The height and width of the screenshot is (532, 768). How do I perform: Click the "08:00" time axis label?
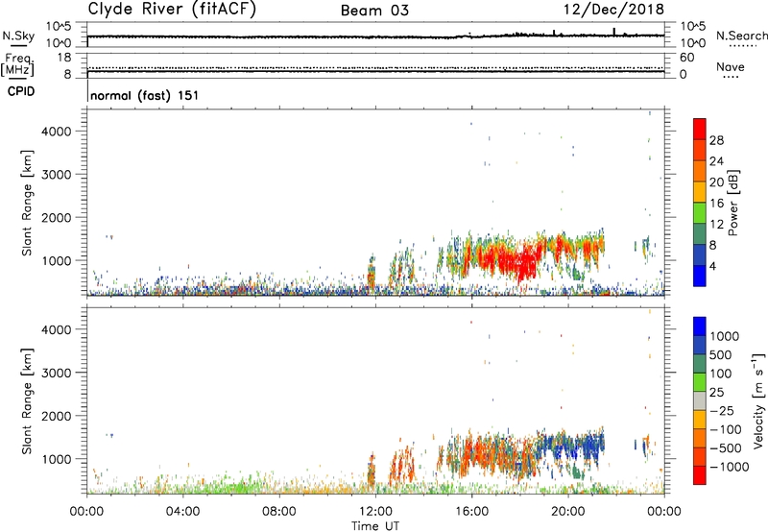[279, 512]
